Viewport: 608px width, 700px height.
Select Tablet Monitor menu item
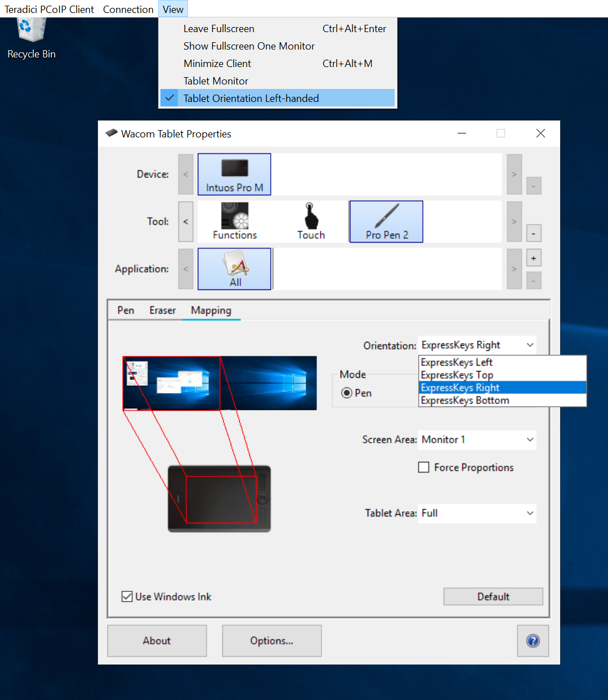tap(278, 81)
